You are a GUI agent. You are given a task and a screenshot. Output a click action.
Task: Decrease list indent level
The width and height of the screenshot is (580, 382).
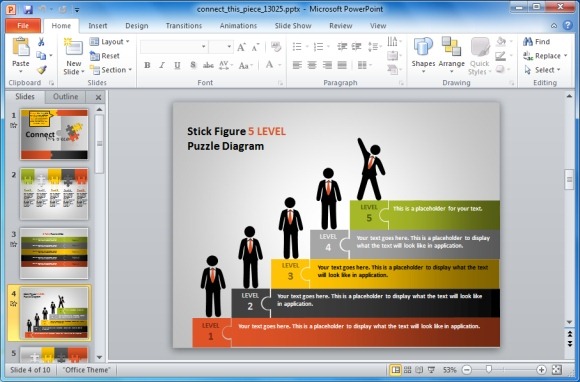(x=342, y=47)
